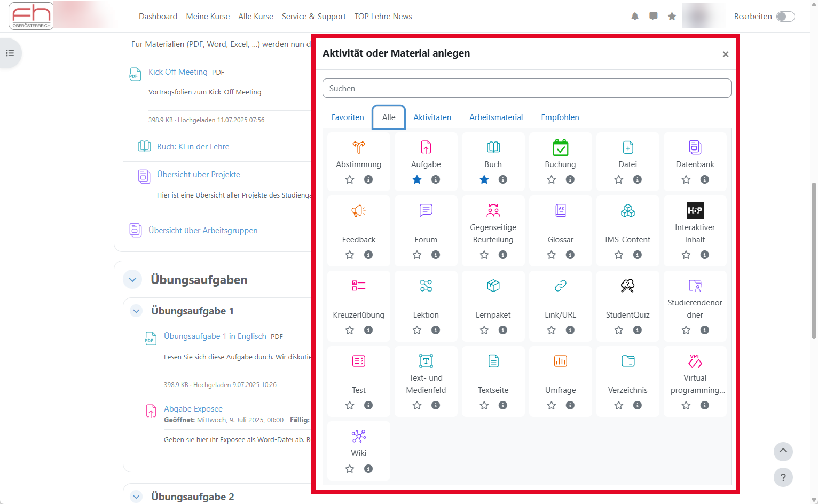Show info for Datei
This screenshot has height=504, width=818.
click(638, 179)
